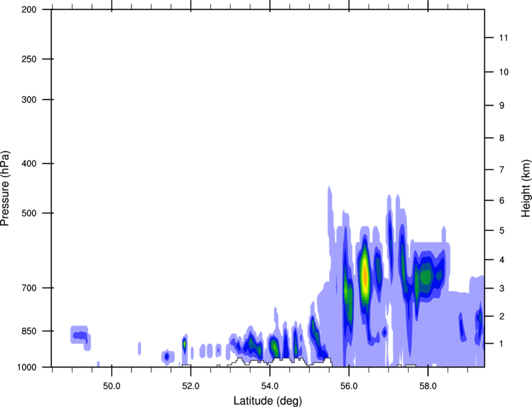The image size is (532, 407).
Task: Click the 2 km height label
Action: click(x=502, y=316)
